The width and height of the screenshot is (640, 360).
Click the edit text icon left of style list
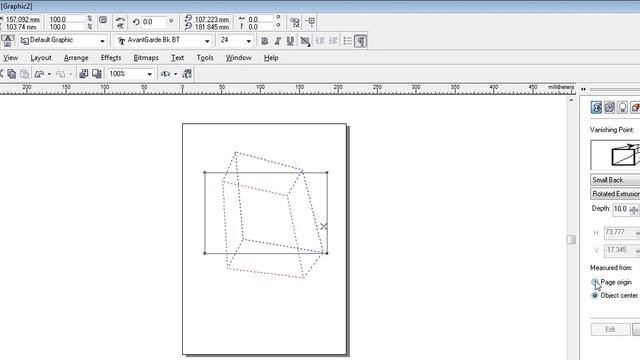(7, 41)
